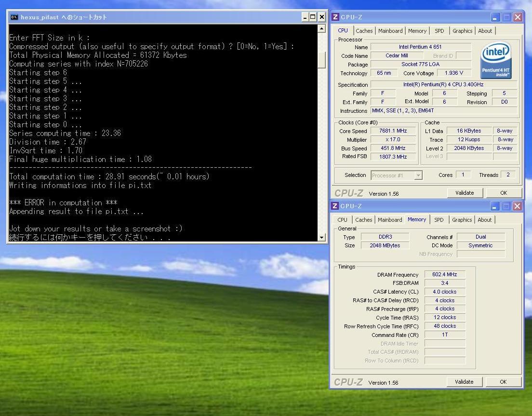Click OK button in top CPU-Z window
532x416 pixels.
504,193
